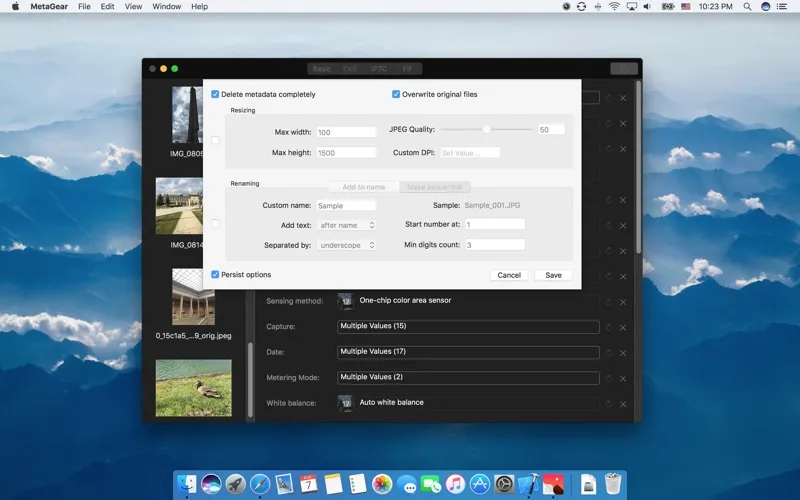Image resolution: width=800 pixels, height=500 pixels.
Task: Uncheck Delete metadata completely
Action: 215,94
